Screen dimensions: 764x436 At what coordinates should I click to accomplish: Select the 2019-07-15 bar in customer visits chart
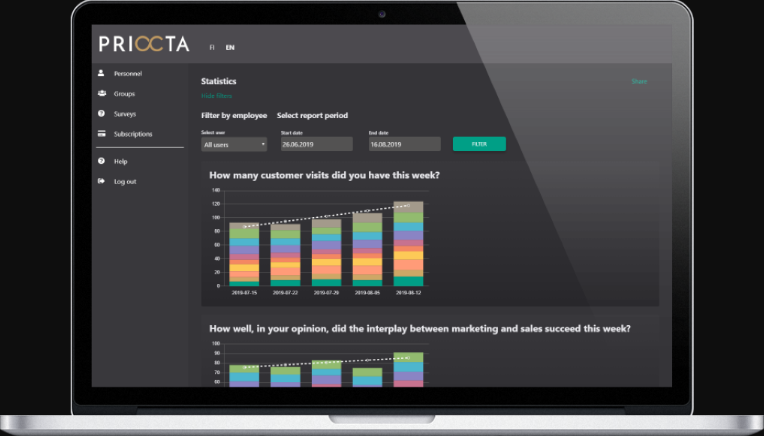point(243,255)
